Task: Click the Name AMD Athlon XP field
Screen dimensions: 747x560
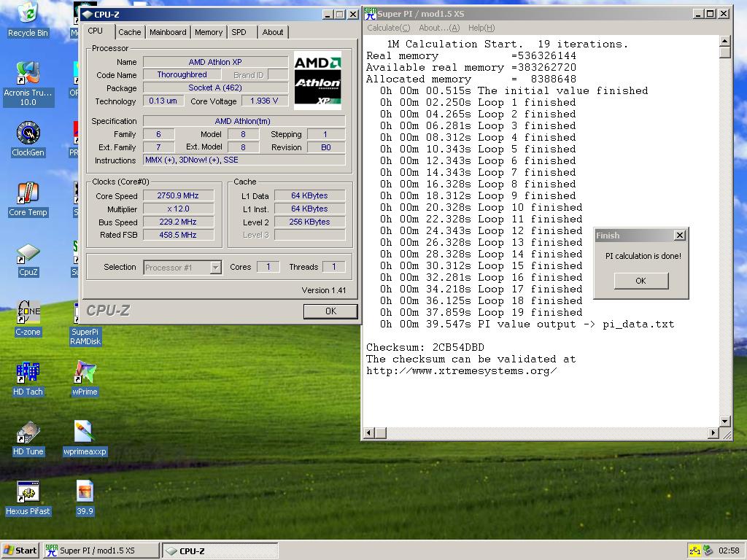Action: 215,62
